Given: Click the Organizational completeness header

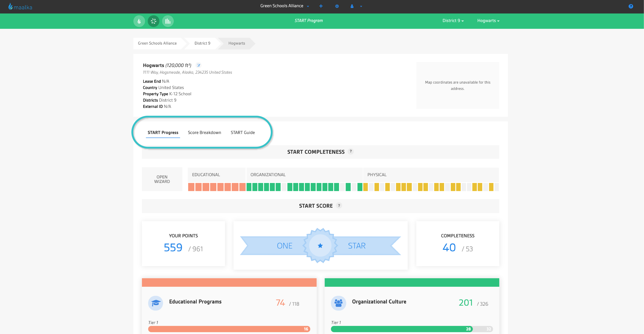Looking at the screenshot, I should pyautogui.click(x=305, y=175).
